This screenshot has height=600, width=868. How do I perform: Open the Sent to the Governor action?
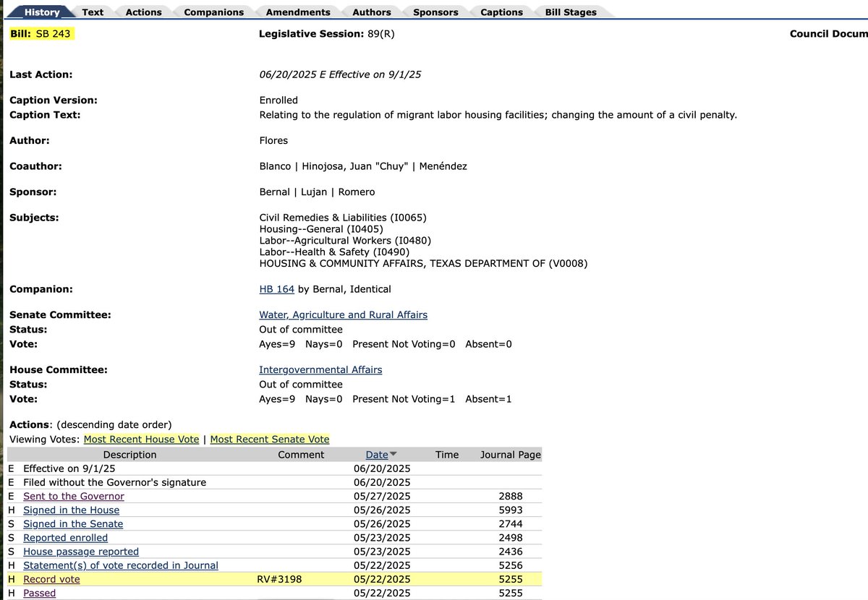pos(73,497)
